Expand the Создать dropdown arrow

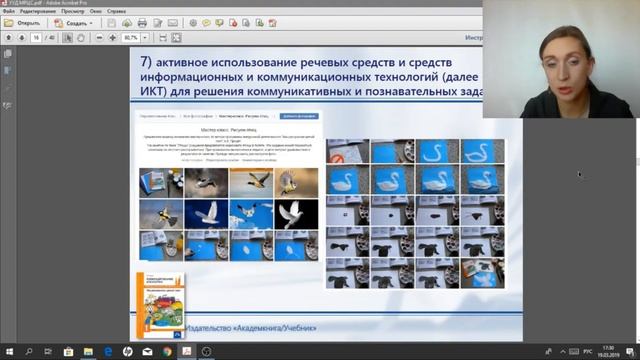point(91,23)
